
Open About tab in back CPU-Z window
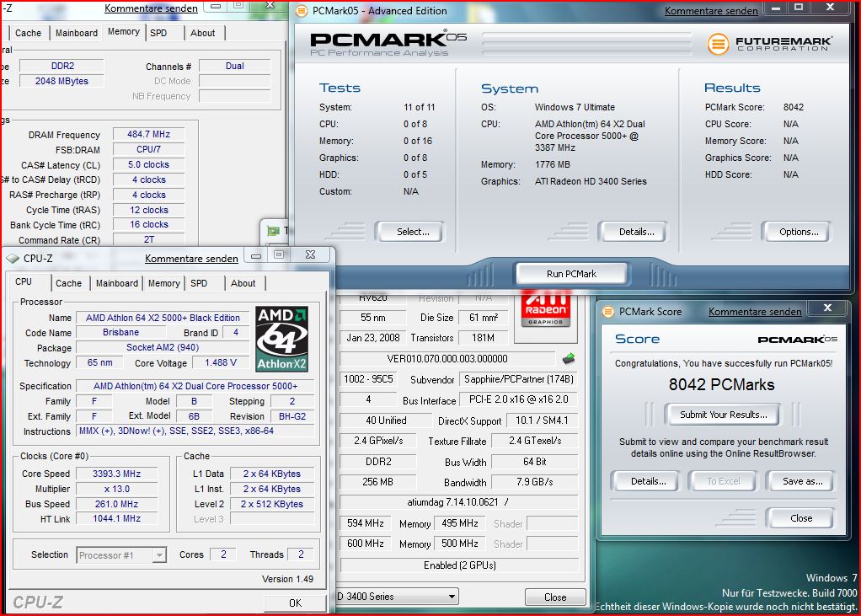(203, 33)
